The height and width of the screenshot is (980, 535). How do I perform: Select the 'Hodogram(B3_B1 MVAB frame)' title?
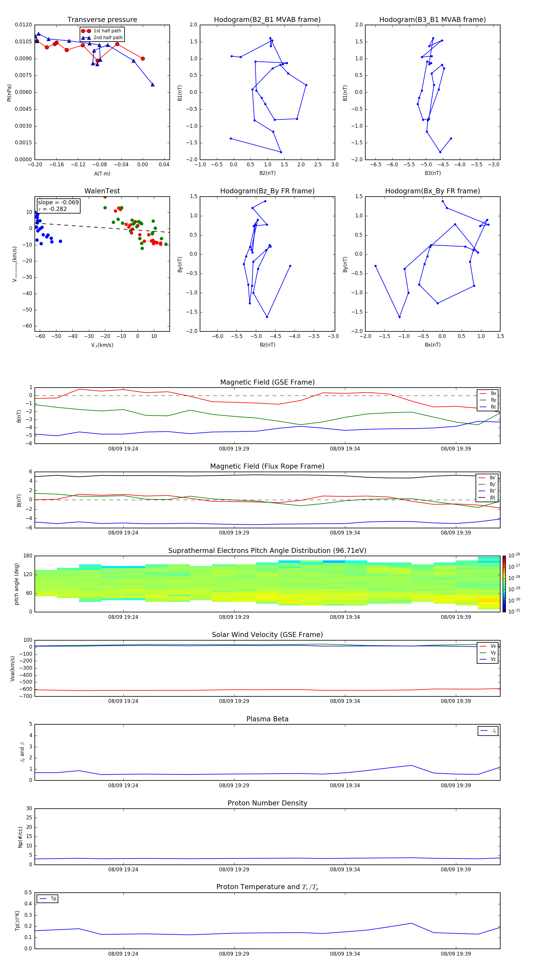pos(432,20)
